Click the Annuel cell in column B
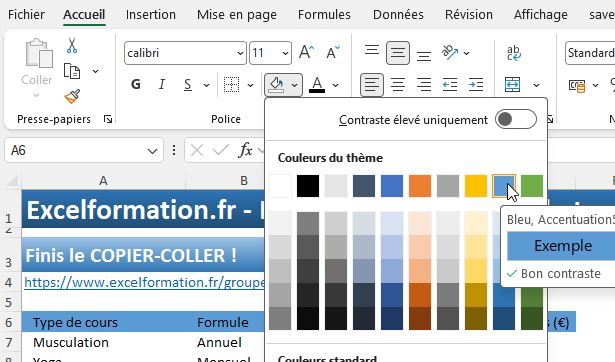 225,342
